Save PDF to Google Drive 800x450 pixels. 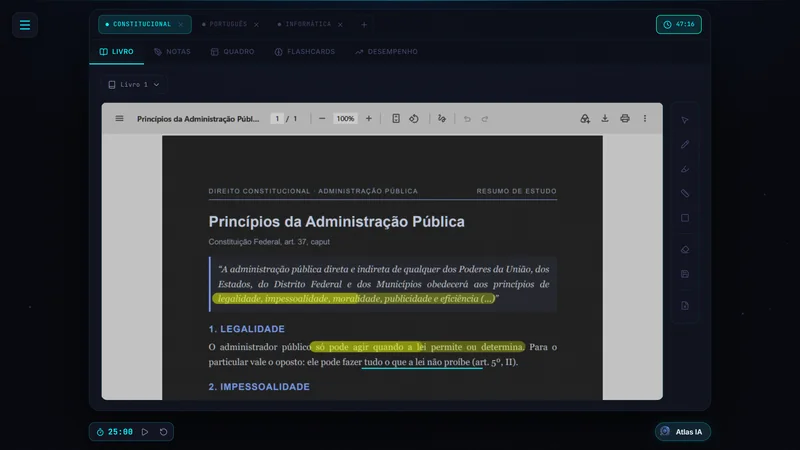[585, 118]
